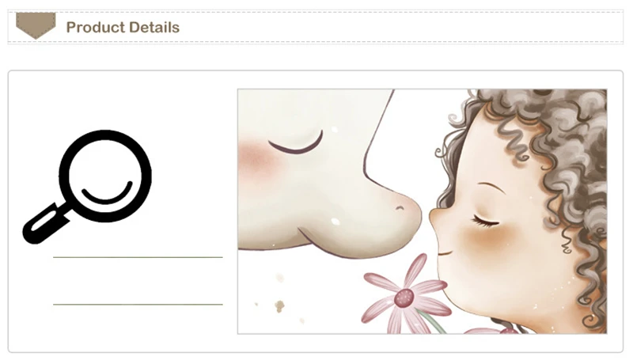Screen dimensions: 633x364
Task: Click the girl's closed eye with eyelashes
Action: click(486, 221)
